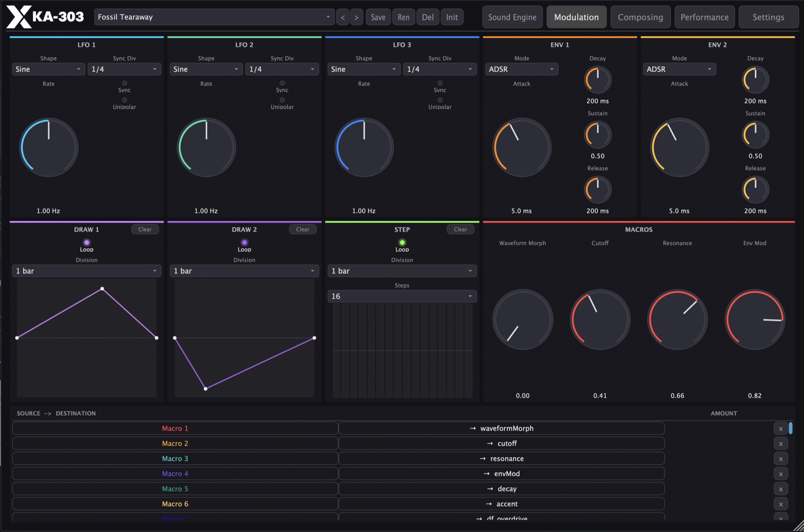Toggle Loop on the STEP modulator

[x=402, y=242]
